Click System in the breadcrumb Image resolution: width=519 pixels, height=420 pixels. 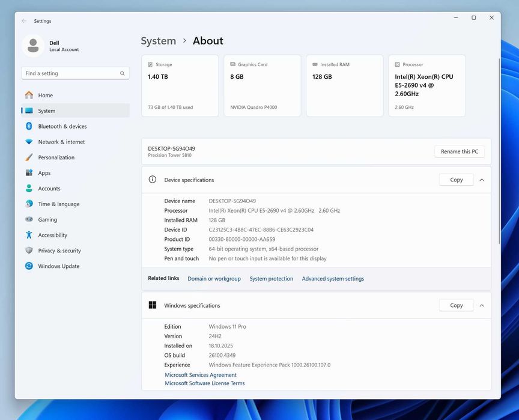[x=158, y=41]
